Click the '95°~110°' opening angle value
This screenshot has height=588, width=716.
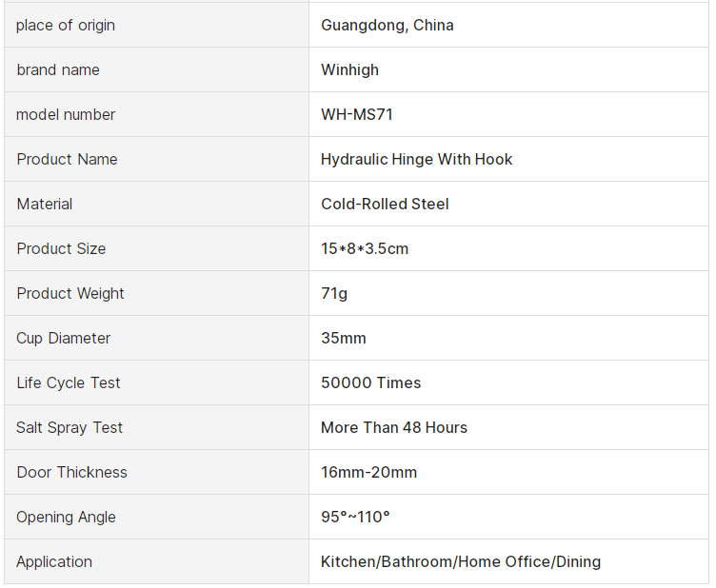click(x=355, y=517)
